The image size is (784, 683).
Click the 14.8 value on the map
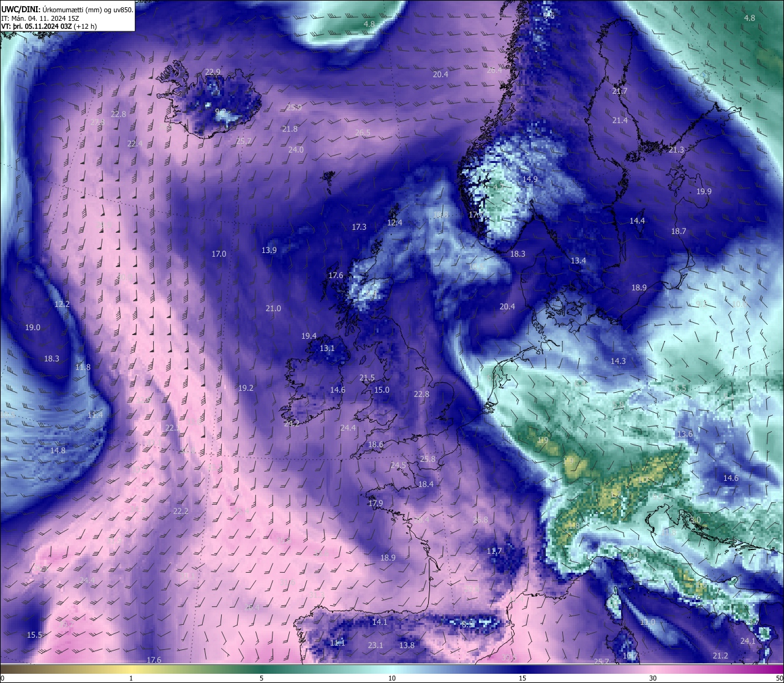pos(58,450)
